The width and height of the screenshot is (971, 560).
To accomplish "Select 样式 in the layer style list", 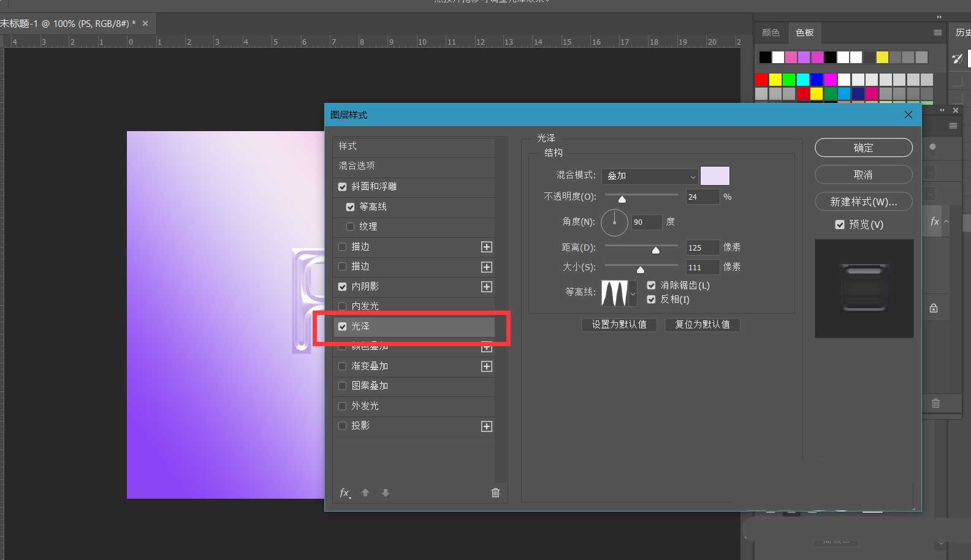I will pos(414,146).
